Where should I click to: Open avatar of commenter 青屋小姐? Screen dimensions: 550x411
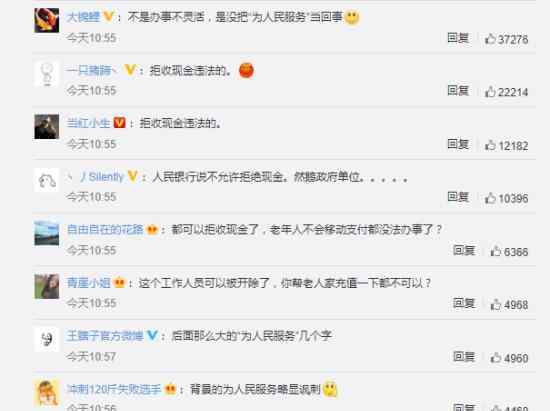pos(47,287)
